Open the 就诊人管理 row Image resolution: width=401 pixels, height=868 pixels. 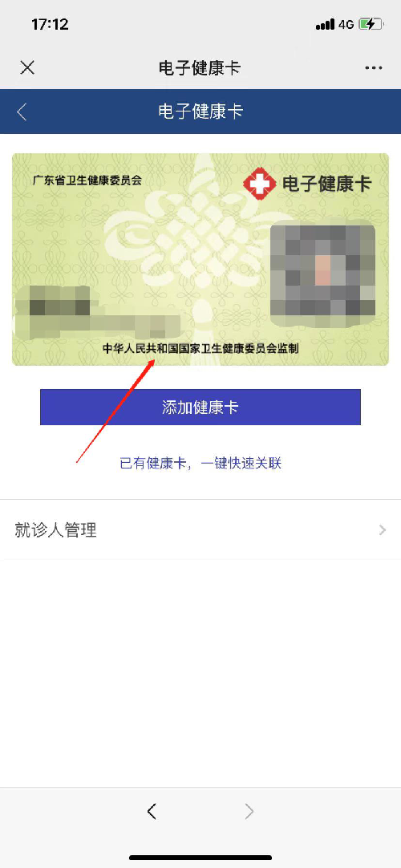tap(200, 530)
